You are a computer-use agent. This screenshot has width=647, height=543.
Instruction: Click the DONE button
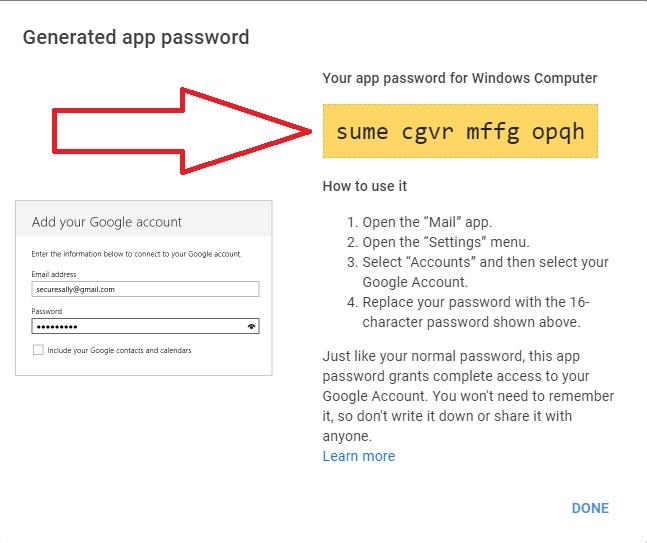click(590, 508)
